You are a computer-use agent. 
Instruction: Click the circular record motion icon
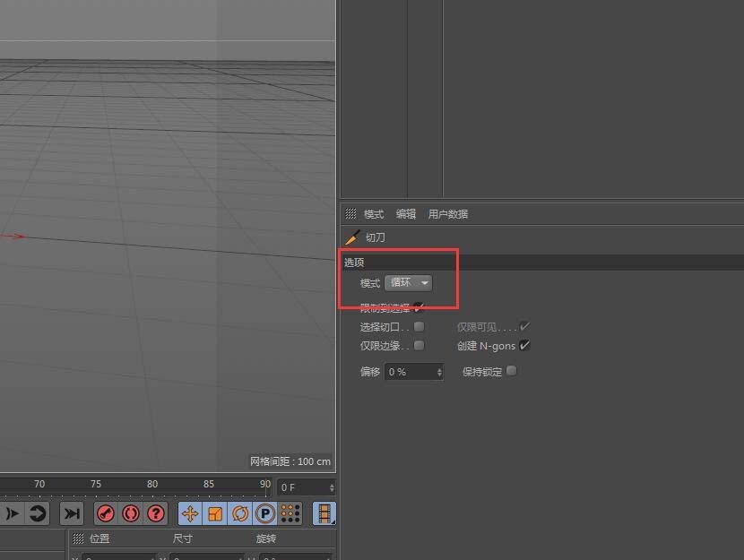click(131, 513)
